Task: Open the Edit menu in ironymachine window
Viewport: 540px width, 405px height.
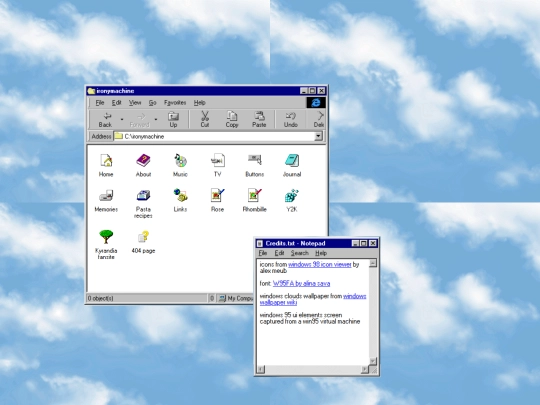Action: pyautogui.click(x=116, y=103)
